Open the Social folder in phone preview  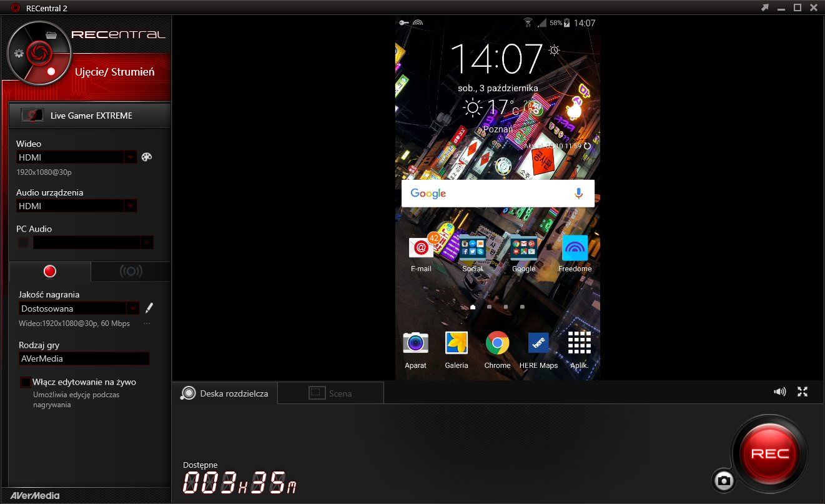tap(472, 253)
